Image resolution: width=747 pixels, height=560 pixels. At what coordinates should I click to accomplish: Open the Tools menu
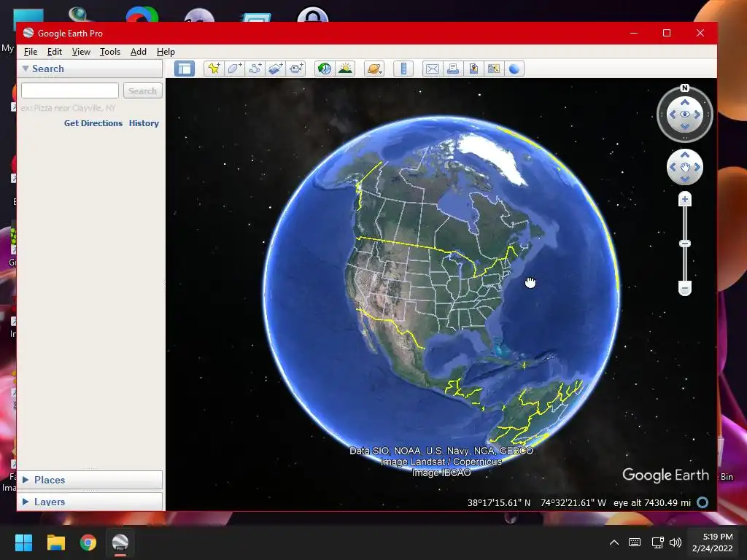(109, 52)
